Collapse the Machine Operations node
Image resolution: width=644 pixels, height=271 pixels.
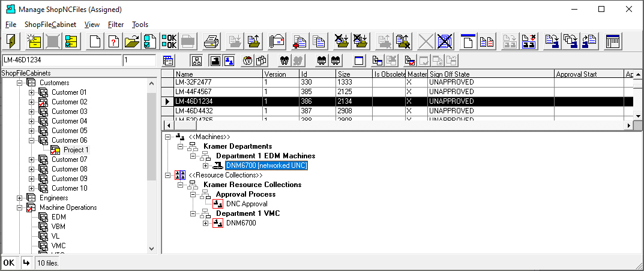click(x=19, y=207)
